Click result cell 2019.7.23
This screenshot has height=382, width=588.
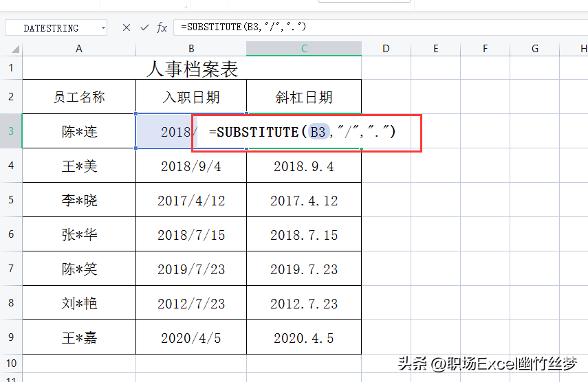[x=304, y=268]
